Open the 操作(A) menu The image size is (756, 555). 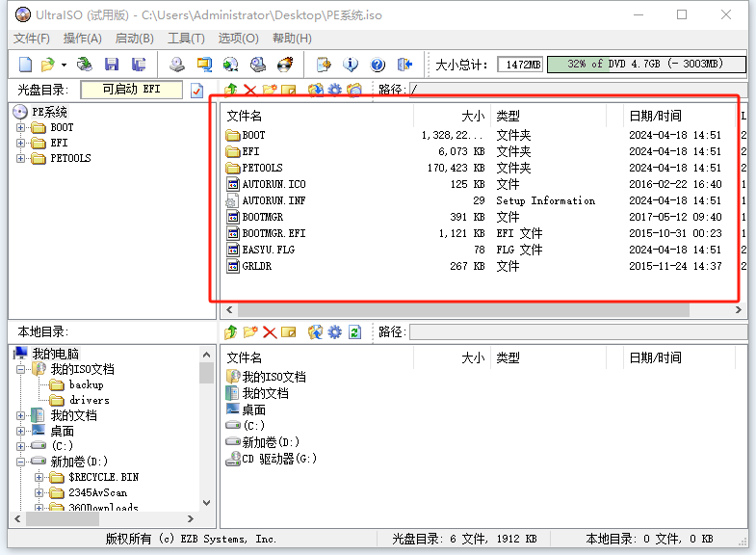tap(83, 39)
